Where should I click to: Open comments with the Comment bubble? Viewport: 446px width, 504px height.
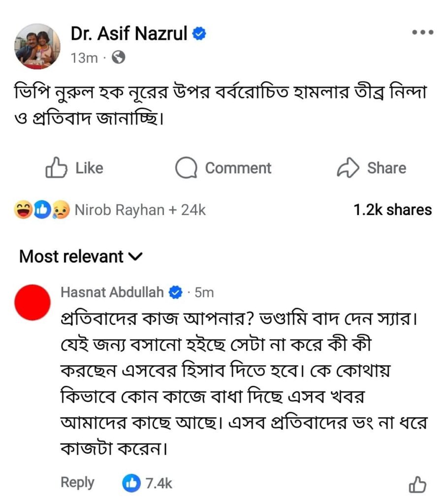[223, 168]
